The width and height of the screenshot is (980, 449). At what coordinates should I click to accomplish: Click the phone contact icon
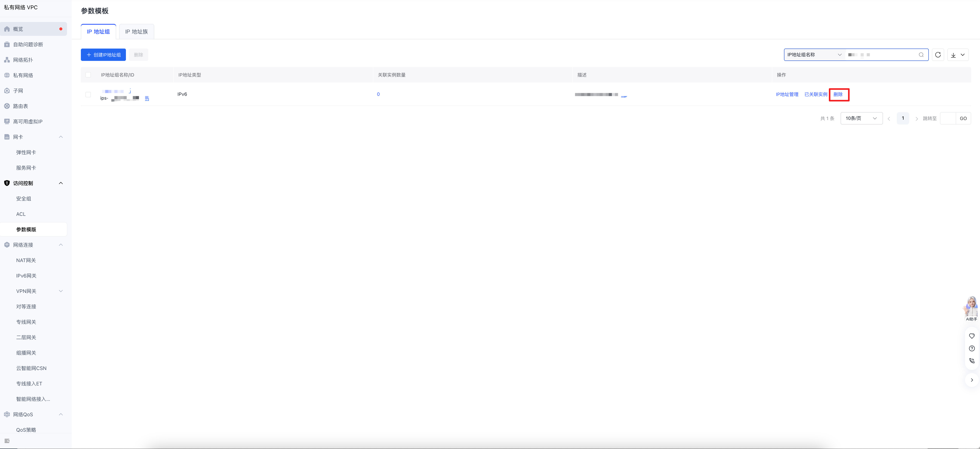point(972,361)
